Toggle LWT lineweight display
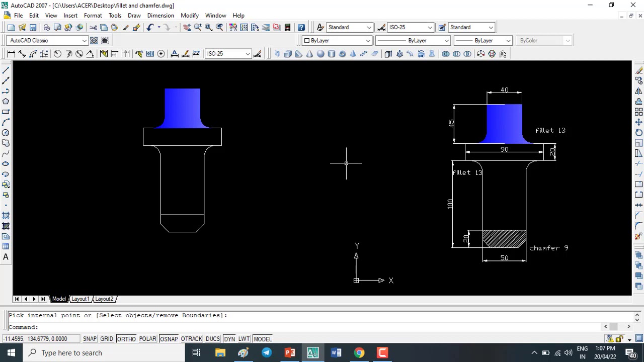The width and height of the screenshot is (644, 362). coord(244,339)
